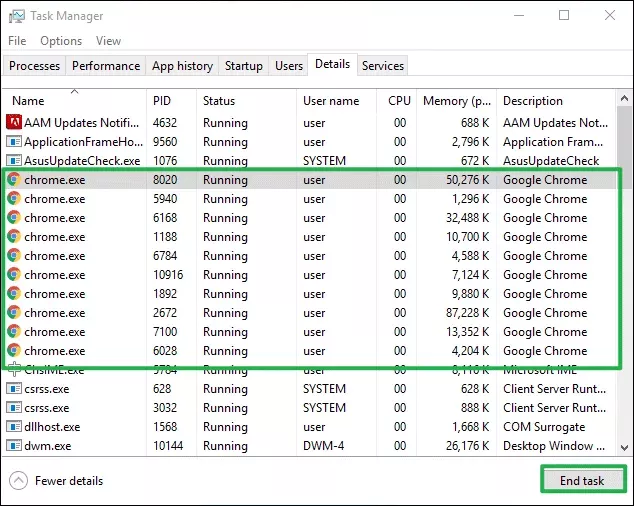Click Chrome icon for PID 7100
The width and height of the screenshot is (634, 506).
tap(14, 331)
